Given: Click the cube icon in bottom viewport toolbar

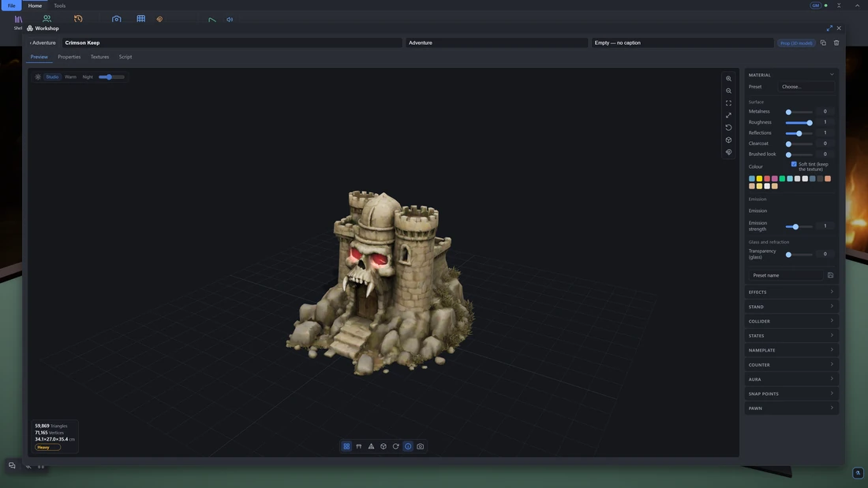Looking at the screenshot, I should 383,446.
